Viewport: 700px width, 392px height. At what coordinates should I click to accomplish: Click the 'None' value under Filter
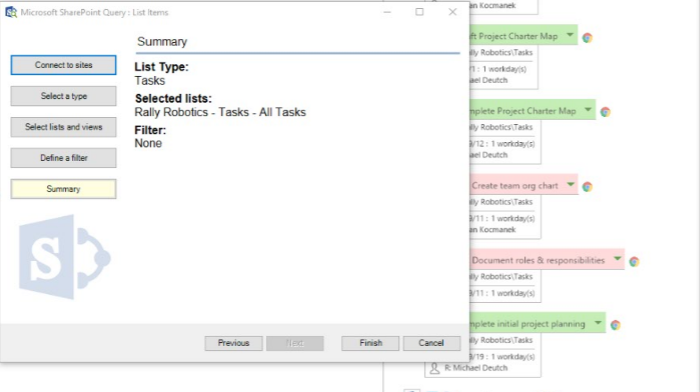click(148, 143)
